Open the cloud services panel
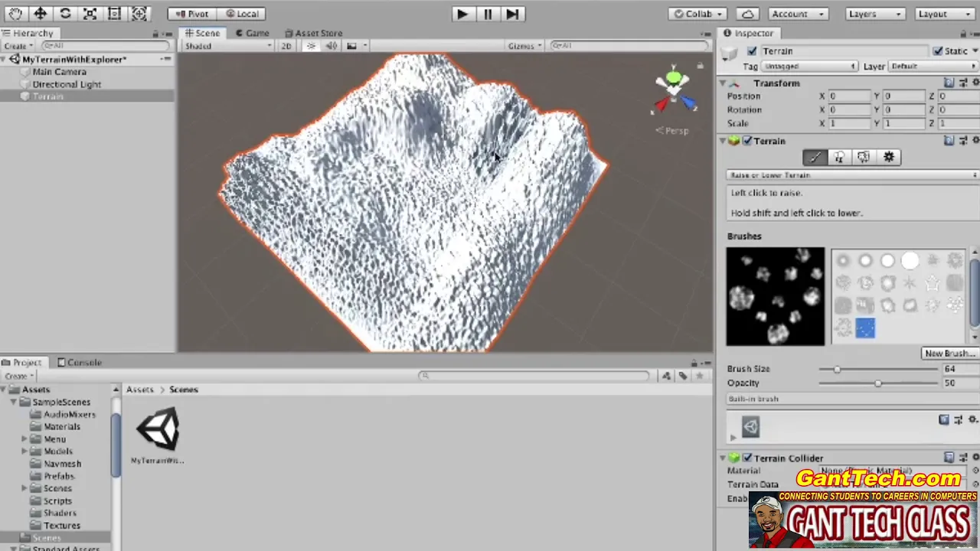The height and width of the screenshot is (551, 980). tap(748, 14)
